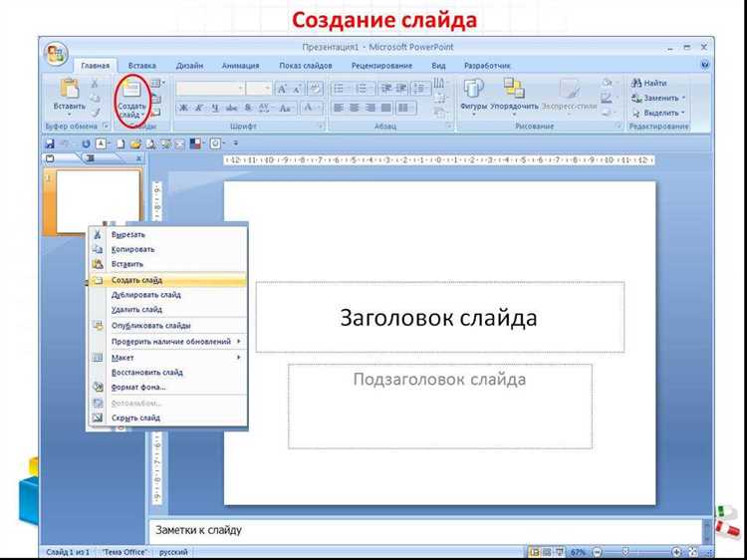The image size is (747, 560).
Task: Click the zoom in plus button
Action: pos(677,552)
